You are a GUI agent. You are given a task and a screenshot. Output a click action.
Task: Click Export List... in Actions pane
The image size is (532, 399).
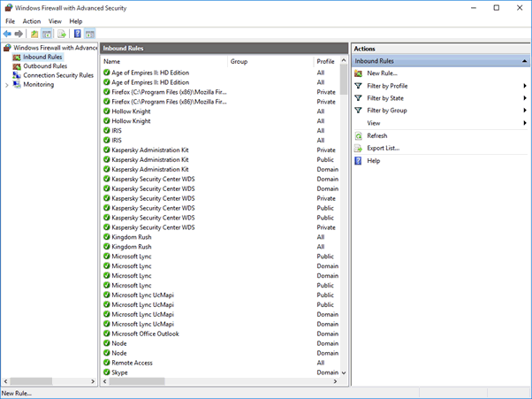click(383, 148)
